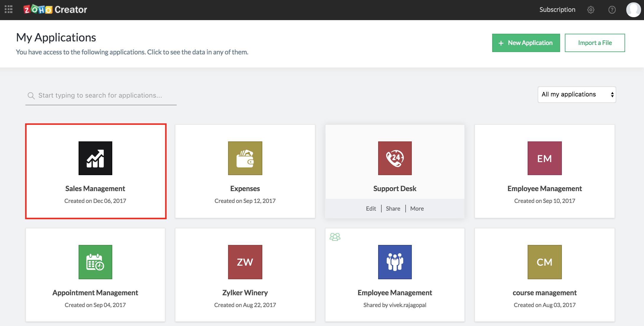Click the blue Employee Management people icon
The height and width of the screenshot is (326, 644).
395,262
